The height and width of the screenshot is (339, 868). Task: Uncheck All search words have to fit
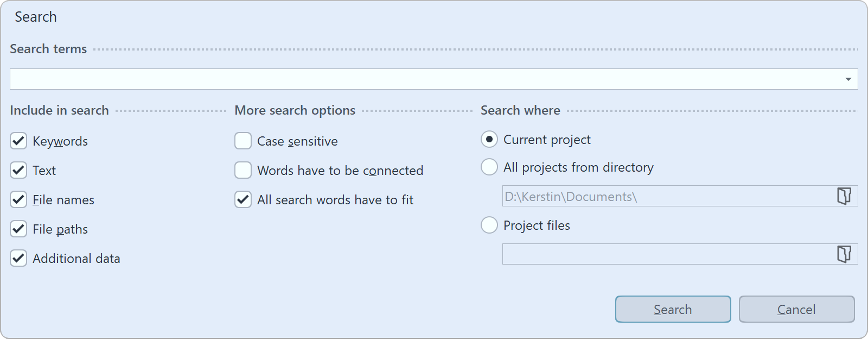tap(242, 199)
